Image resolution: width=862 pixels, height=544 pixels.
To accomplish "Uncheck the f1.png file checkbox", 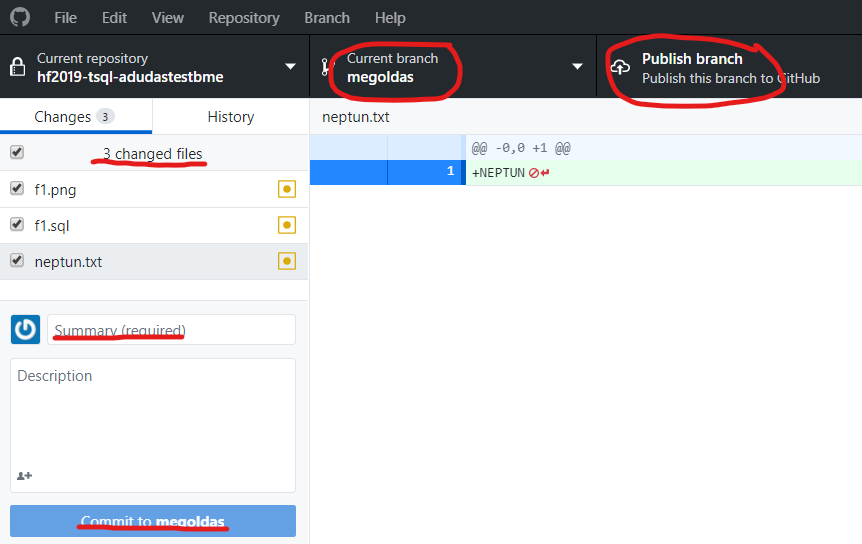I will (x=17, y=188).
